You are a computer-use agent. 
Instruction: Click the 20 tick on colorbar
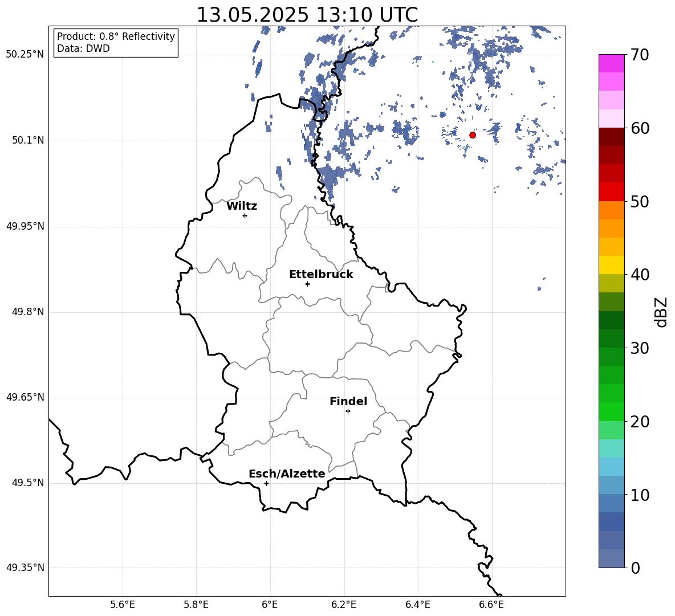(639, 422)
